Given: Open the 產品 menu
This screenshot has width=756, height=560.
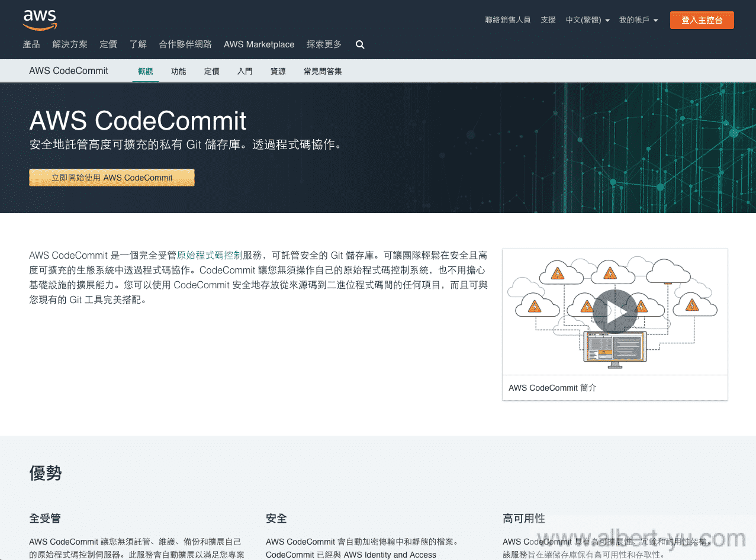Looking at the screenshot, I should [31, 44].
